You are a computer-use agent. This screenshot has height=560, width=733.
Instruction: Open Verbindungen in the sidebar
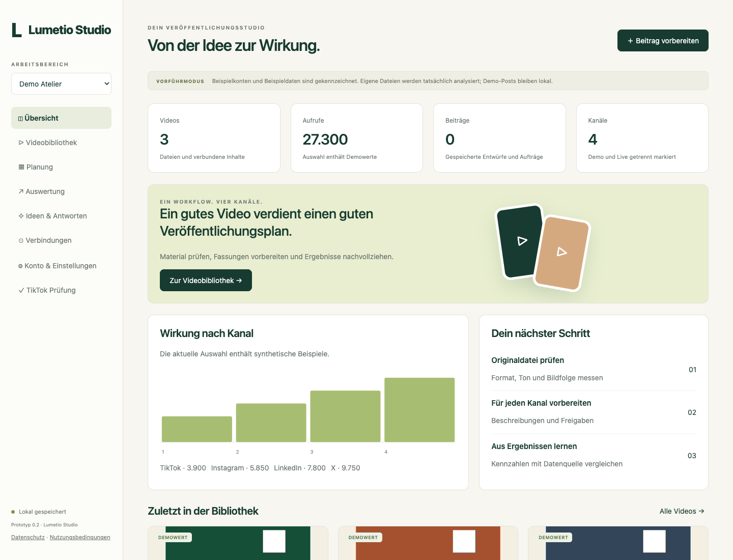coord(61,240)
